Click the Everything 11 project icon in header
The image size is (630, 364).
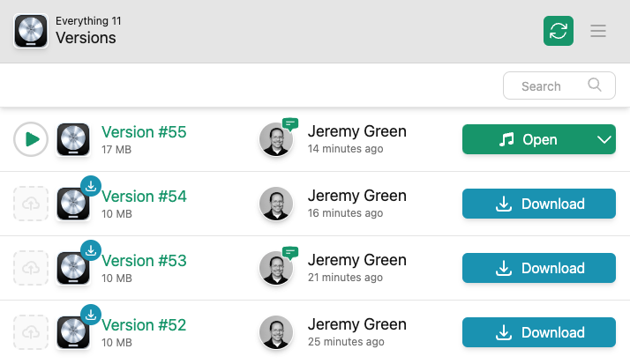point(31,32)
